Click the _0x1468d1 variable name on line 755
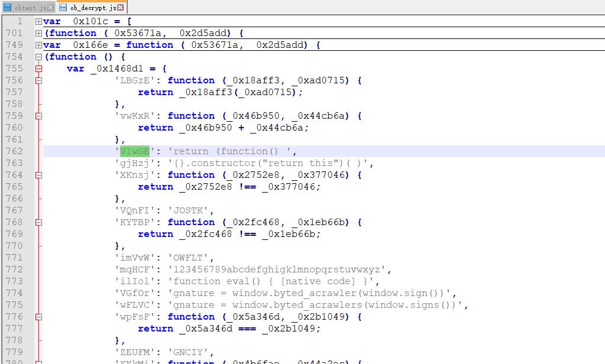Viewport: 605px width, 364px height. pos(117,69)
